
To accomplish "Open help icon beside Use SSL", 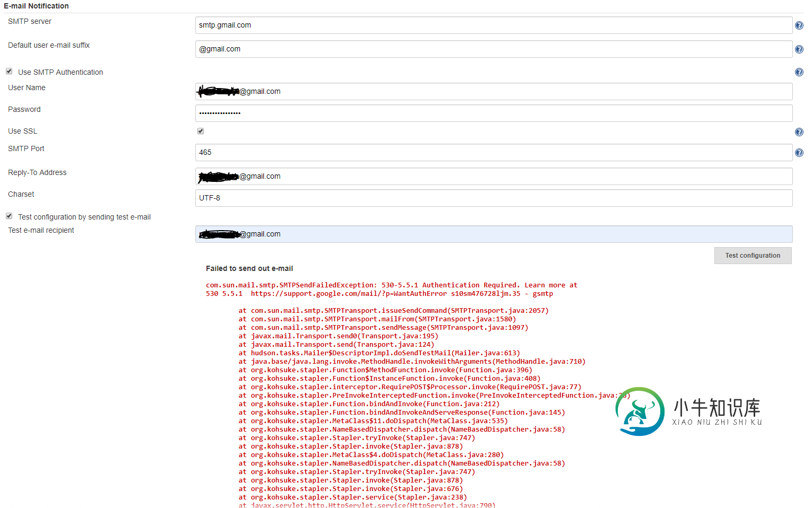I will (799, 132).
